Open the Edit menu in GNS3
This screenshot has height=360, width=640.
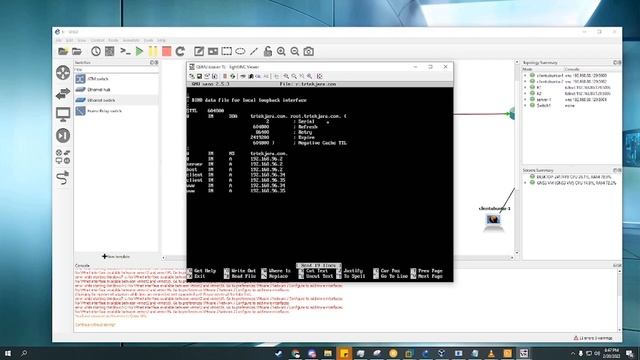point(69,40)
